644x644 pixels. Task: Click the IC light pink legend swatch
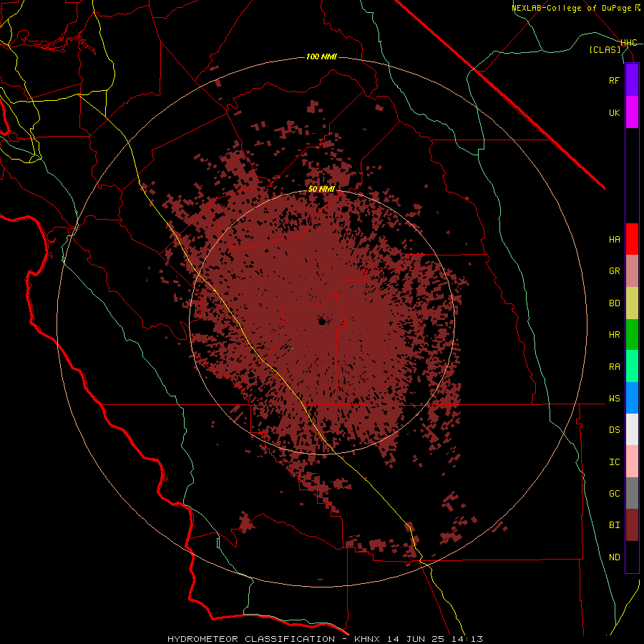click(x=632, y=462)
